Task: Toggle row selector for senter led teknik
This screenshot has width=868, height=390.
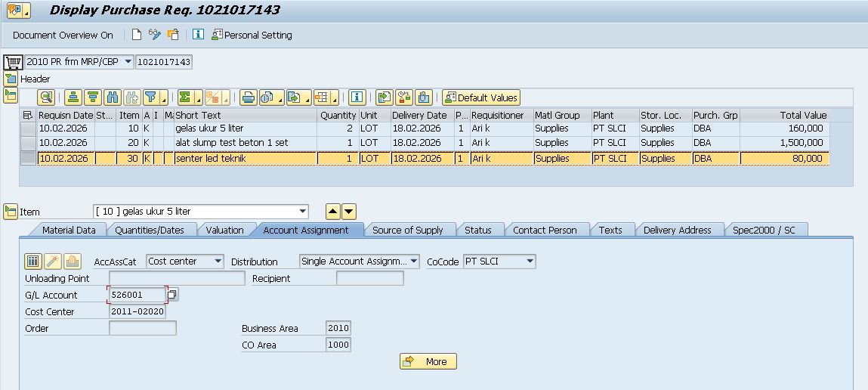Action: click(x=28, y=159)
